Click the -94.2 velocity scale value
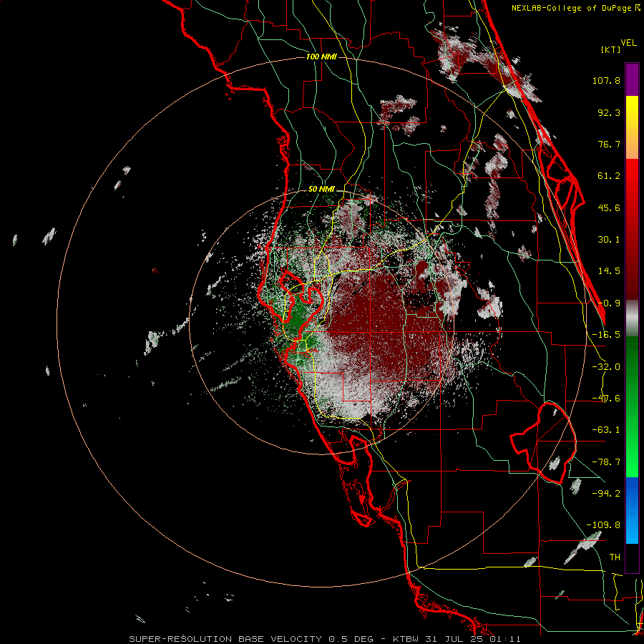Screen dimensions: 644x644 pos(606,493)
